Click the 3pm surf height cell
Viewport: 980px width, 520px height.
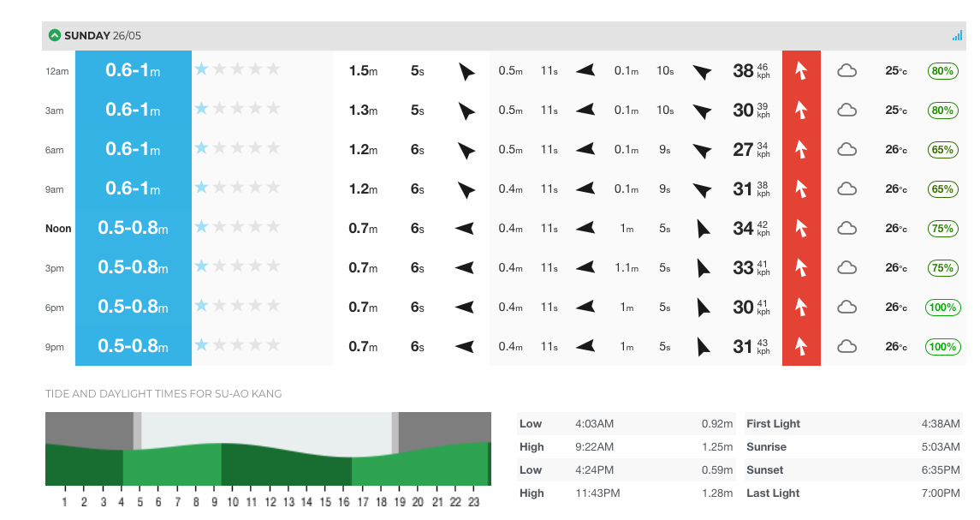click(x=134, y=268)
